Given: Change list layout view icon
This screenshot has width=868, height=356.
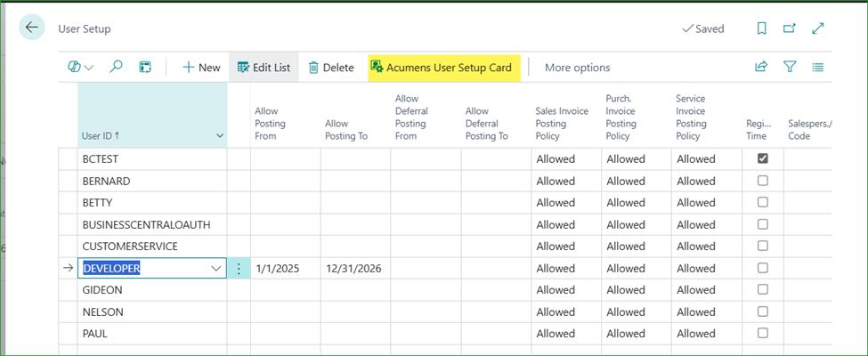Looking at the screenshot, I should [x=817, y=67].
